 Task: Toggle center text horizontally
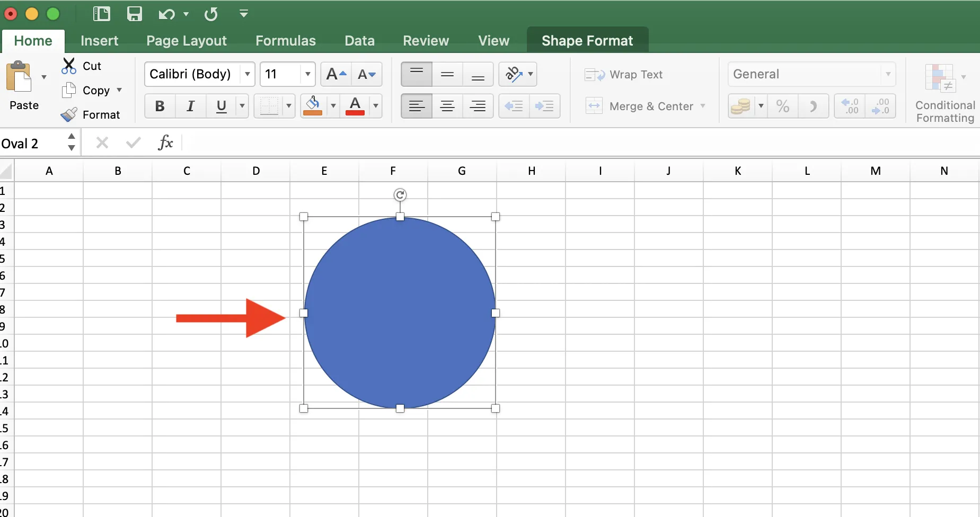pyautogui.click(x=447, y=106)
